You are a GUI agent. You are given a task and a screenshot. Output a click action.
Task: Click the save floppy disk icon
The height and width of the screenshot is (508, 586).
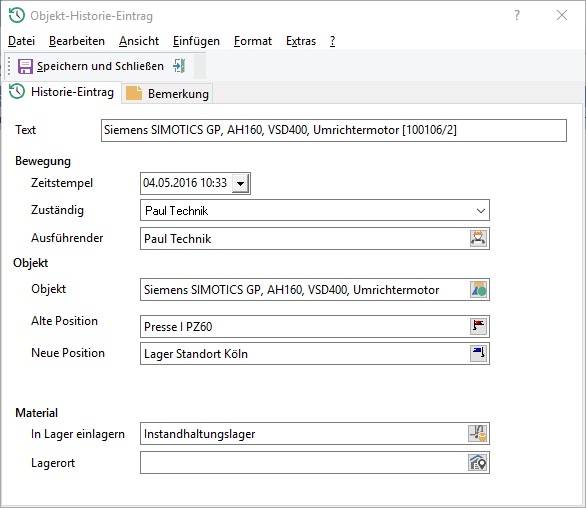point(25,67)
